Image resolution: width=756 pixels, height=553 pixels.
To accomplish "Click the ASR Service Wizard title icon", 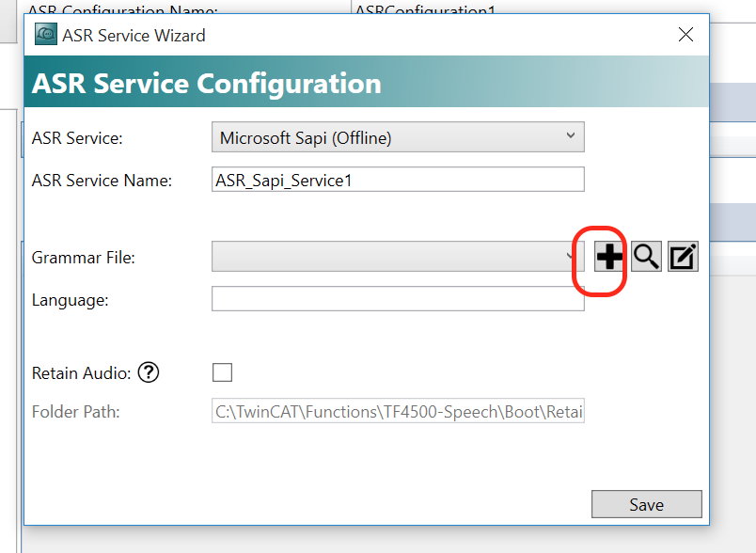I will (46, 34).
